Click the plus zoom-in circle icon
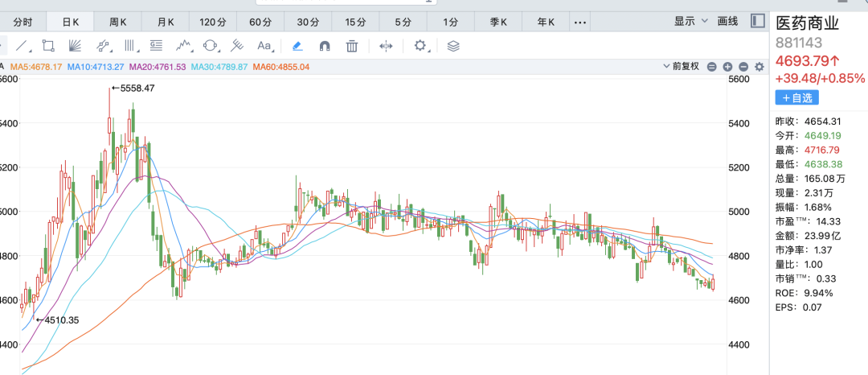The height and width of the screenshot is (375, 868). pos(727,67)
